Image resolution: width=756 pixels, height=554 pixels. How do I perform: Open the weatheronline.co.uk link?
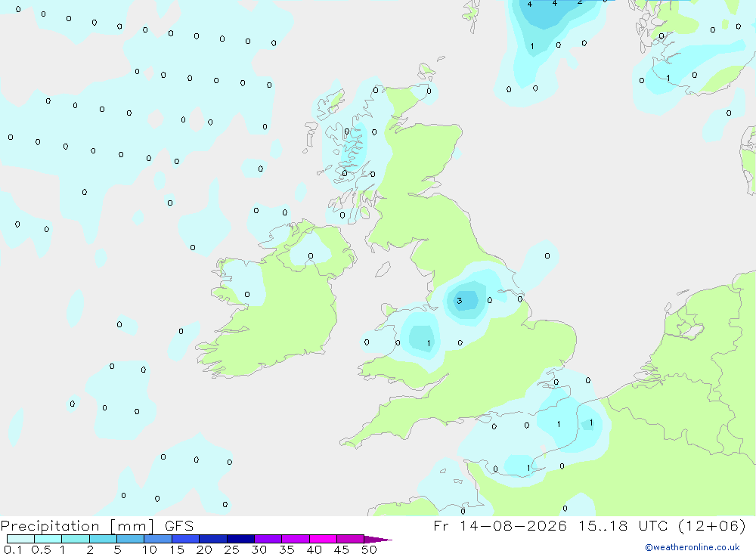pos(692,547)
